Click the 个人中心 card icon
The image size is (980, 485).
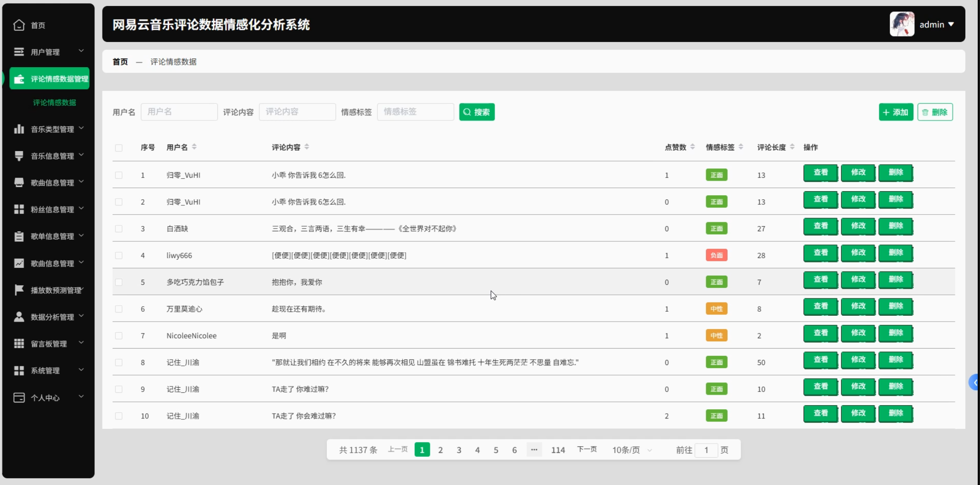coord(19,397)
